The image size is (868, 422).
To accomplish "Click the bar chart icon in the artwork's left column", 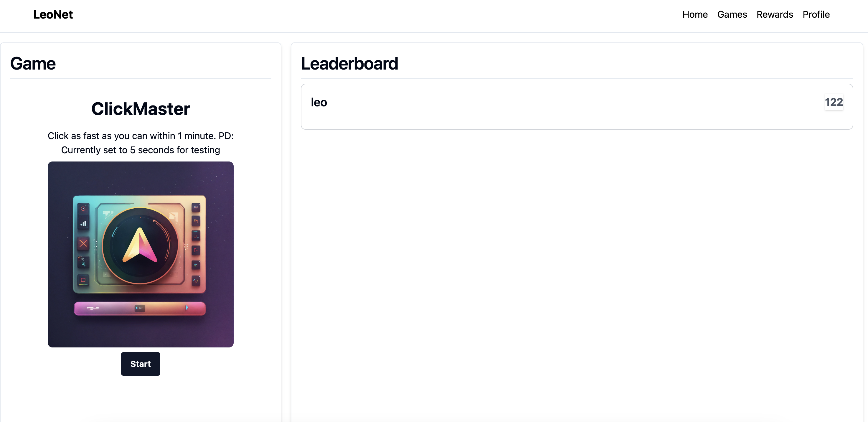I will pyautogui.click(x=84, y=223).
